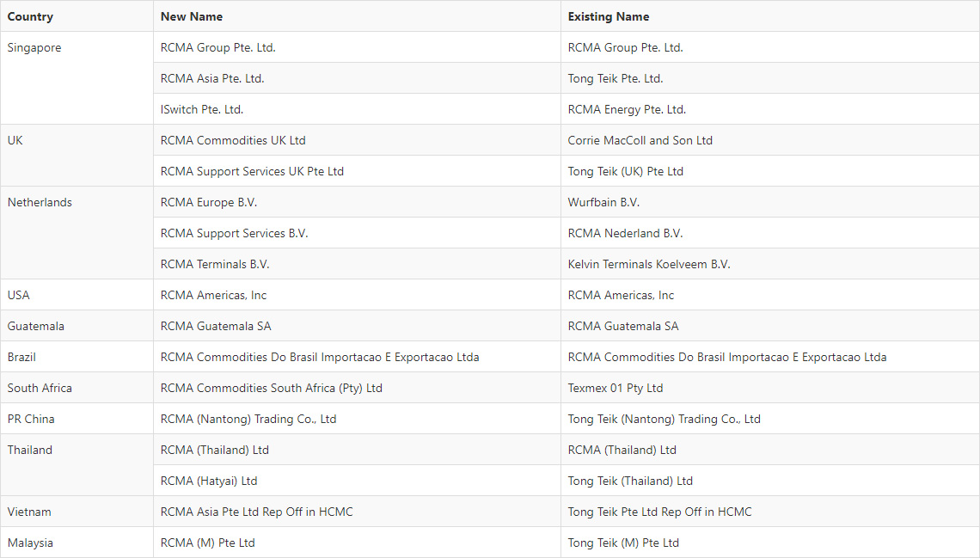Click the New Name column header
The image size is (980, 558).
click(357, 16)
